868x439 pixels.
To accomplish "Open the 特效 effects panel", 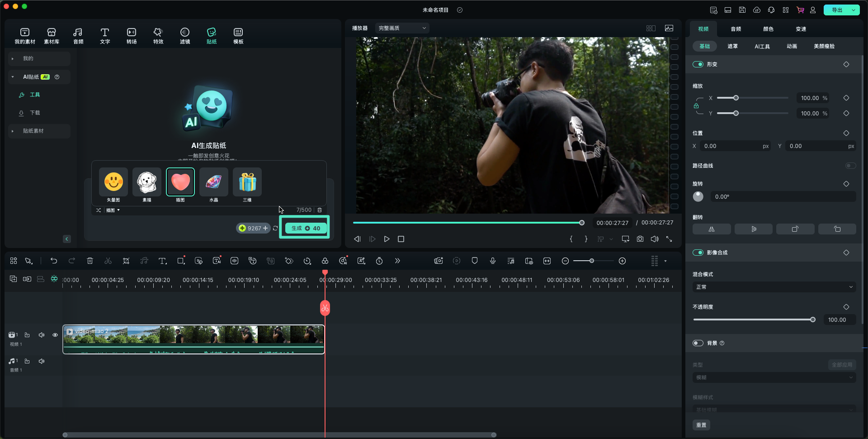I will (x=158, y=36).
